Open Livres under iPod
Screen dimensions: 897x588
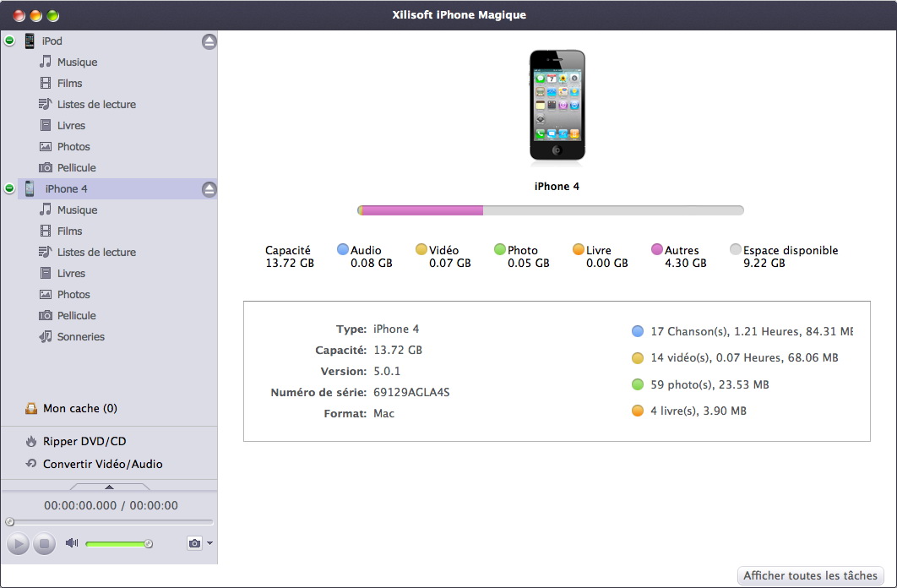[62, 125]
